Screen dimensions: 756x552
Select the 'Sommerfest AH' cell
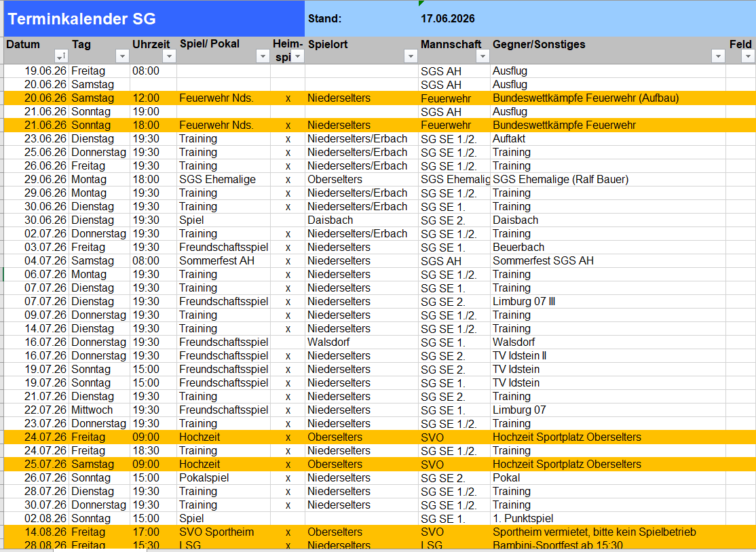coord(224,260)
